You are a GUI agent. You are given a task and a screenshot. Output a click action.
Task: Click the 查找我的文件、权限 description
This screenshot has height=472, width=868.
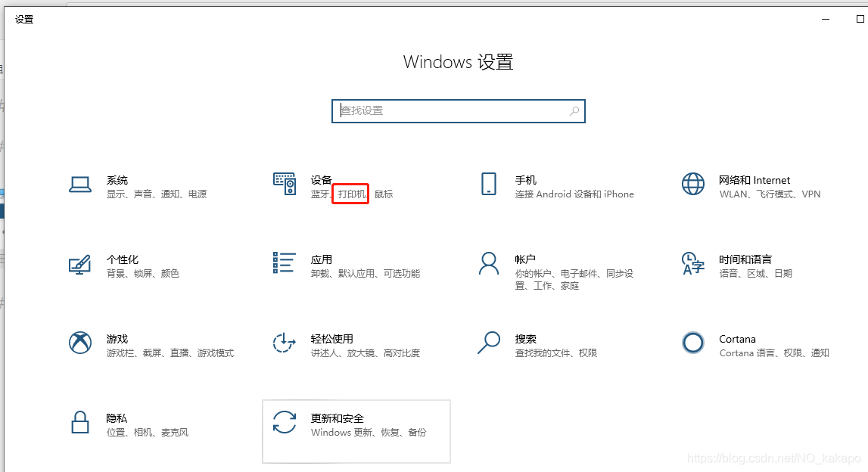click(x=555, y=353)
